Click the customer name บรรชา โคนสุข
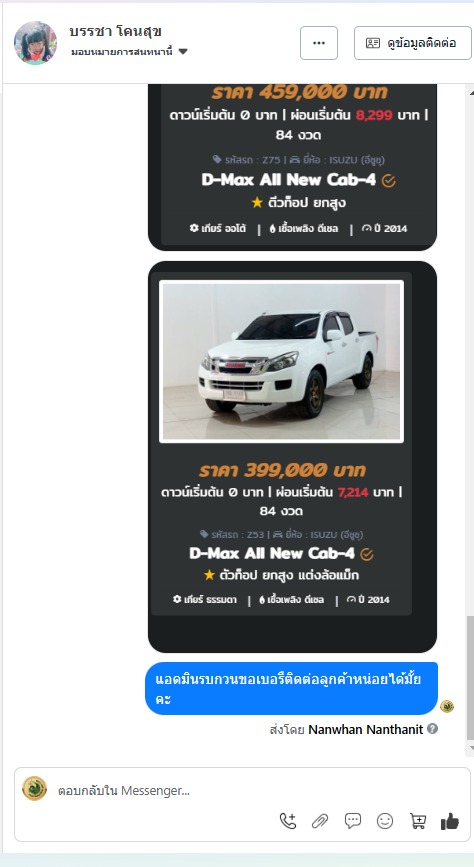The width and height of the screenshot is (474, 867). click(x=115, y=32)
